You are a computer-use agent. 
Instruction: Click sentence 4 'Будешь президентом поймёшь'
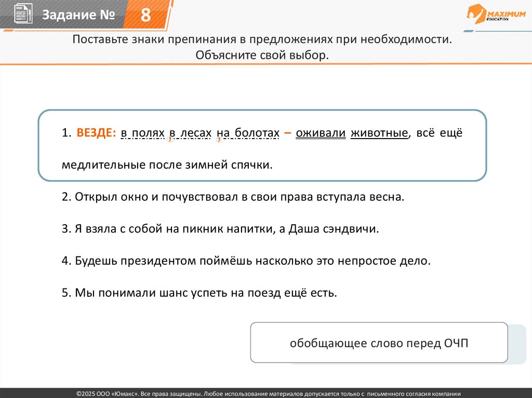click(246, 260)
